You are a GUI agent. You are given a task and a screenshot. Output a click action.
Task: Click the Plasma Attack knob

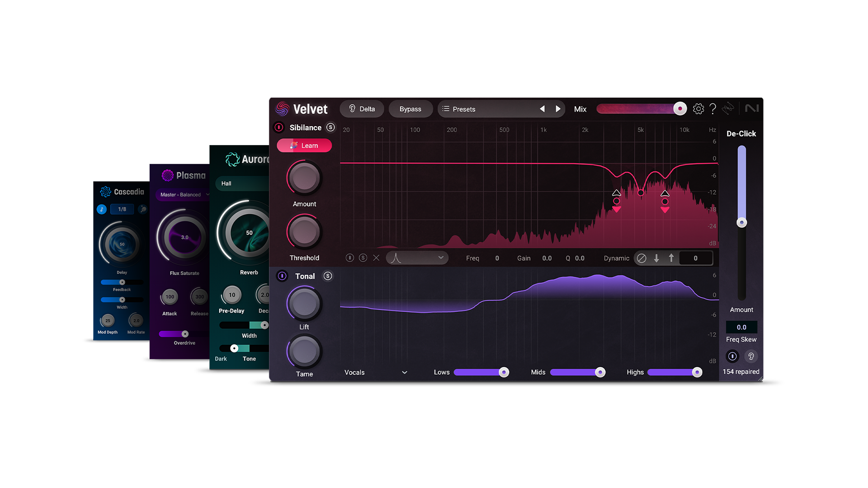click(x=170, y=297)
